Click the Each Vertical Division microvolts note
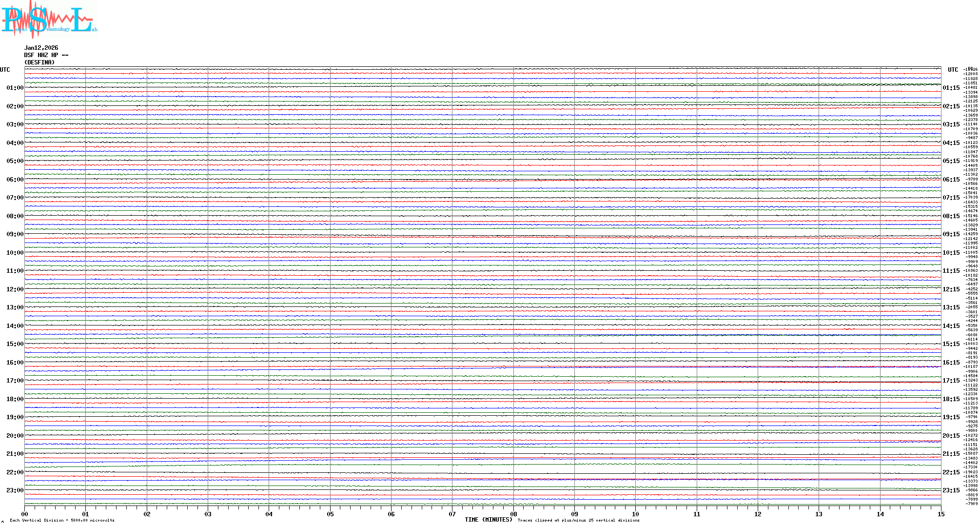 (x=62, y=520)
